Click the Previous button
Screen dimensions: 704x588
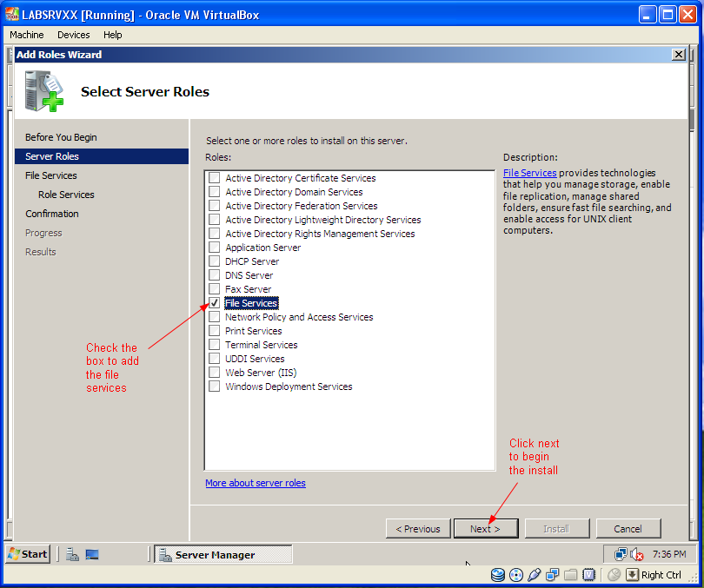point(418,529)
